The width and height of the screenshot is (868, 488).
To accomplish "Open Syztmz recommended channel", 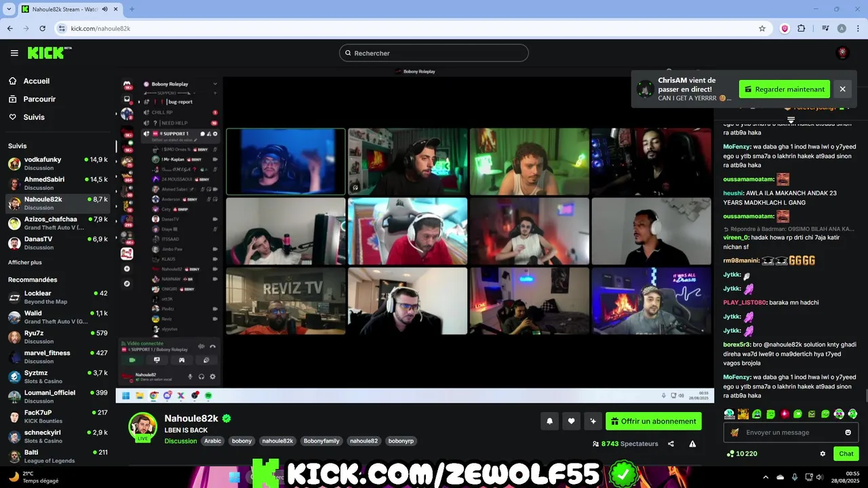I will (x=58, y=376).
